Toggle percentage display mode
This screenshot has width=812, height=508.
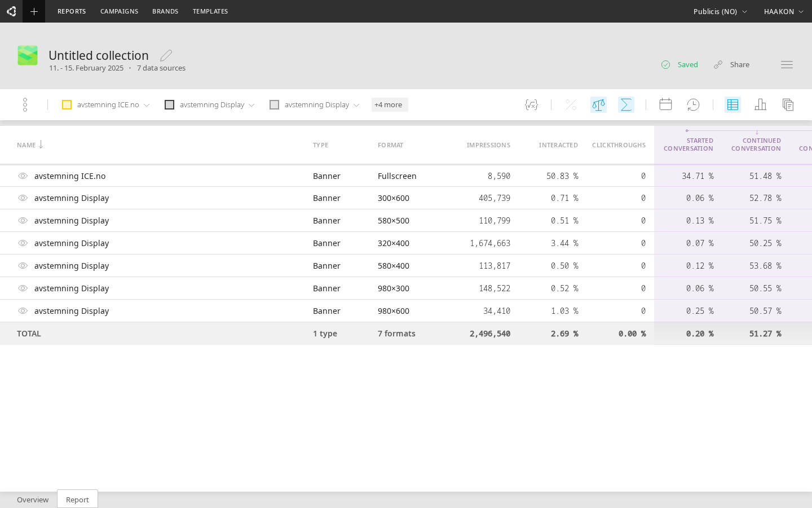(x=570, y=104)
